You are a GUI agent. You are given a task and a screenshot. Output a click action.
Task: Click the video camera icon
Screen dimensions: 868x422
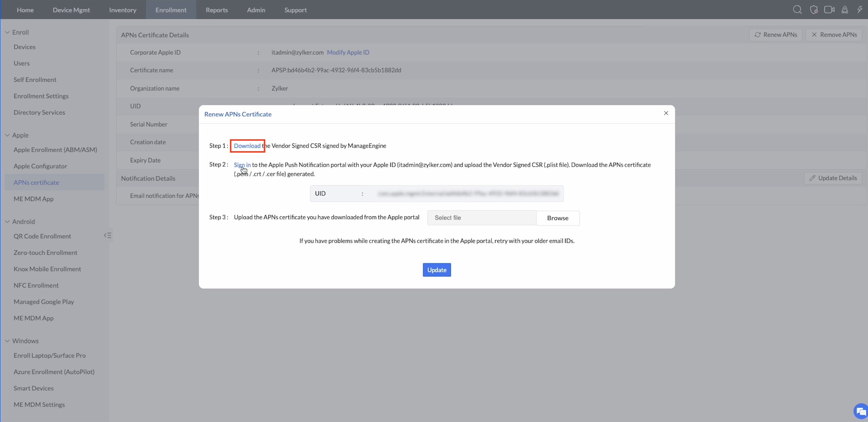pyautogui.click(x=829, y=10)
